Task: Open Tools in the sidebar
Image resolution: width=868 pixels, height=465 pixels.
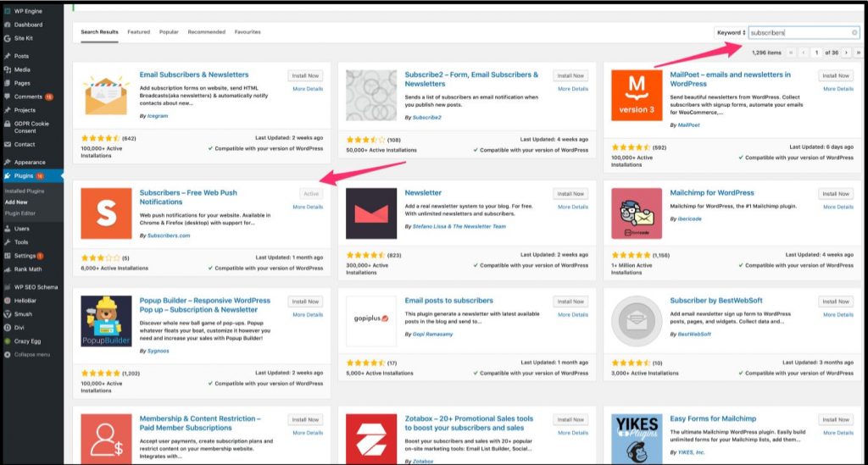Action: point(21,242)
